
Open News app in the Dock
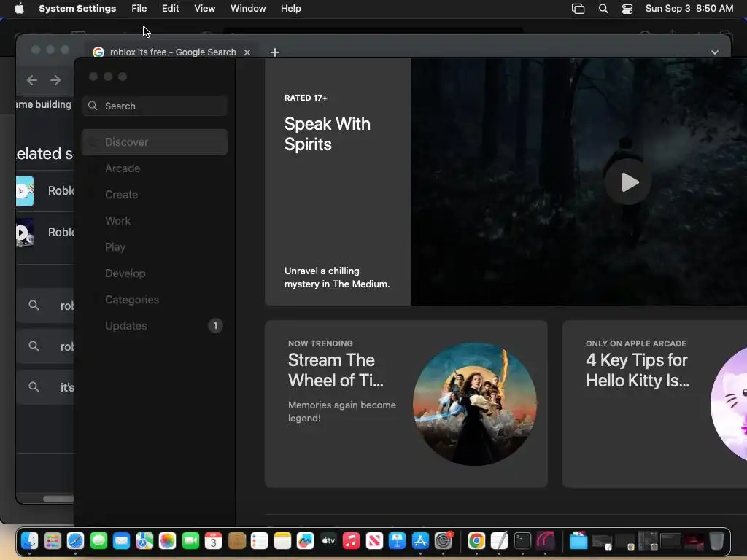pyautogui.click(x=374, y=541)
